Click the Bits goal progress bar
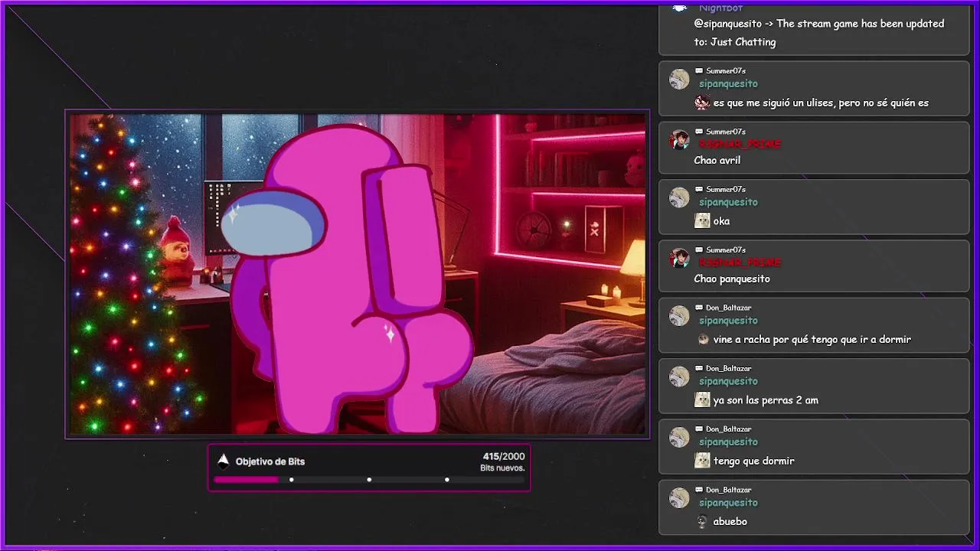The image size is (980, 551). [x=369, y=480]
